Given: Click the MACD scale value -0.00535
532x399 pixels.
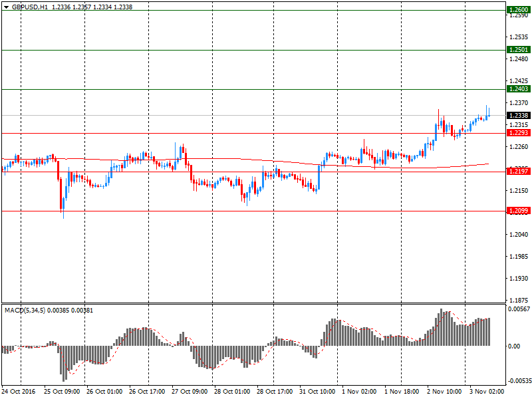Looking at the screenshot, I should [x=519, y=381].
